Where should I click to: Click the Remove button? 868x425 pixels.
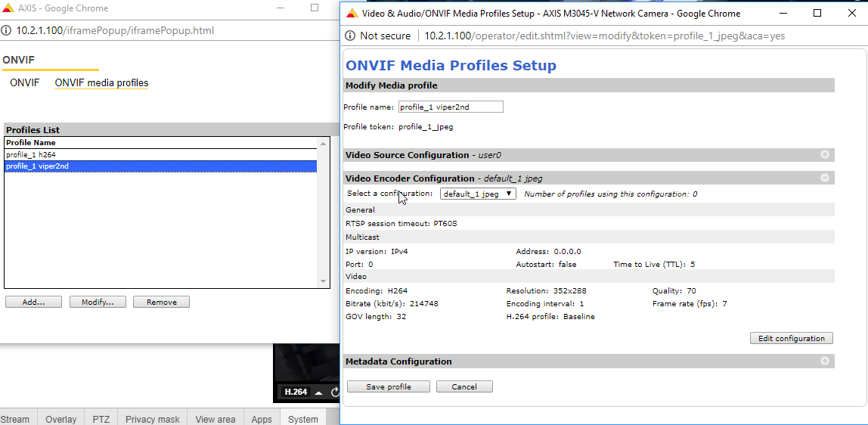pyautogui.click(x=161, y=302)
